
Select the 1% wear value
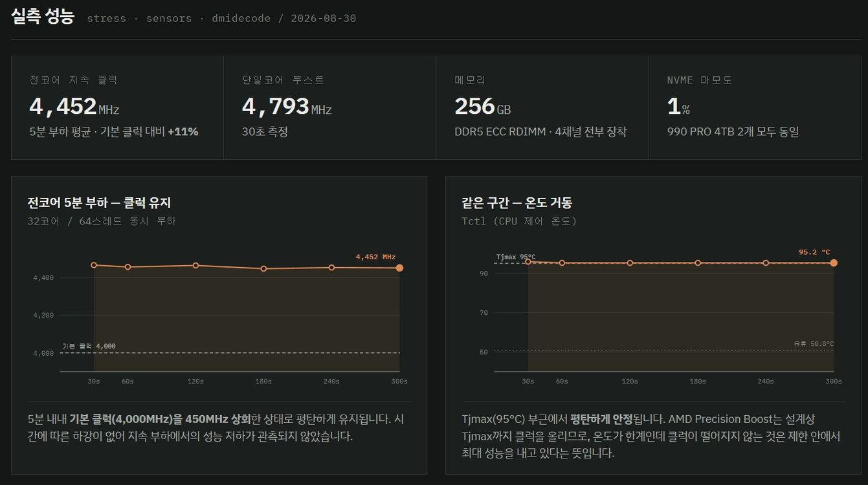[678, 106]
